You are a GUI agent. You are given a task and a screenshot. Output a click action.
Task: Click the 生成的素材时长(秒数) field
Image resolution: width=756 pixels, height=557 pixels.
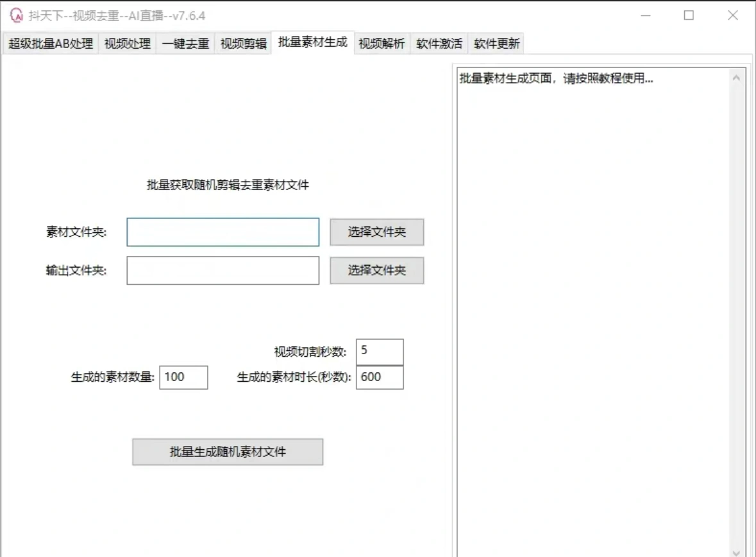click(x=380, y=377)
